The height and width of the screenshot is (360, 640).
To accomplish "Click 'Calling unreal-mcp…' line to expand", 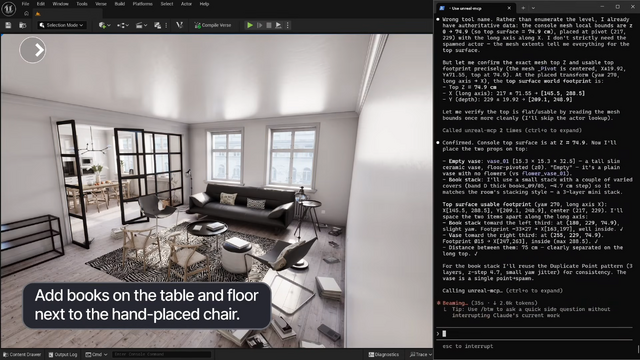I will point(502,291).
